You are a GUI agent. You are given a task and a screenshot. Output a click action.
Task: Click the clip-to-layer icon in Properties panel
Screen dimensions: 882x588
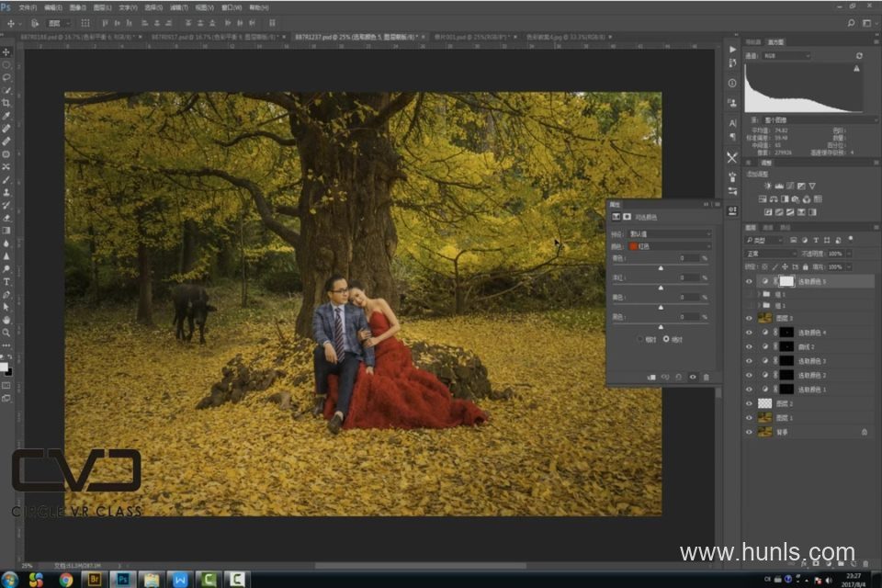tap(651, 377)
